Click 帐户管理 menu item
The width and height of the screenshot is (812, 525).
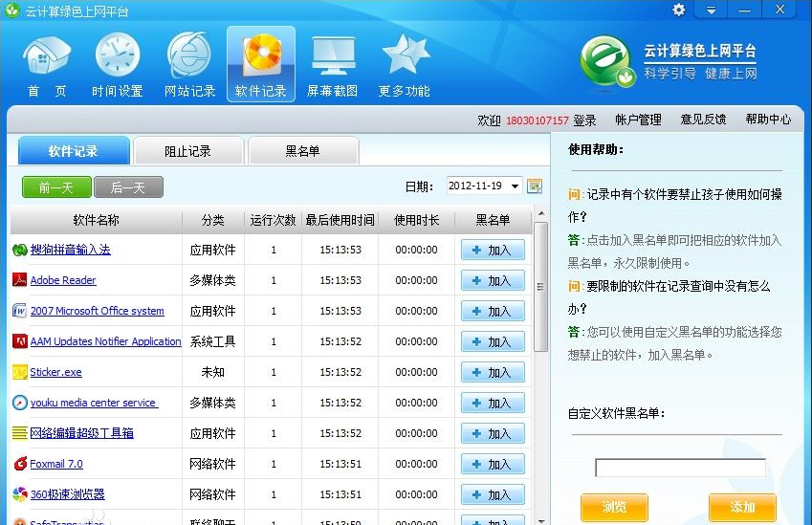tap(638, 120)
